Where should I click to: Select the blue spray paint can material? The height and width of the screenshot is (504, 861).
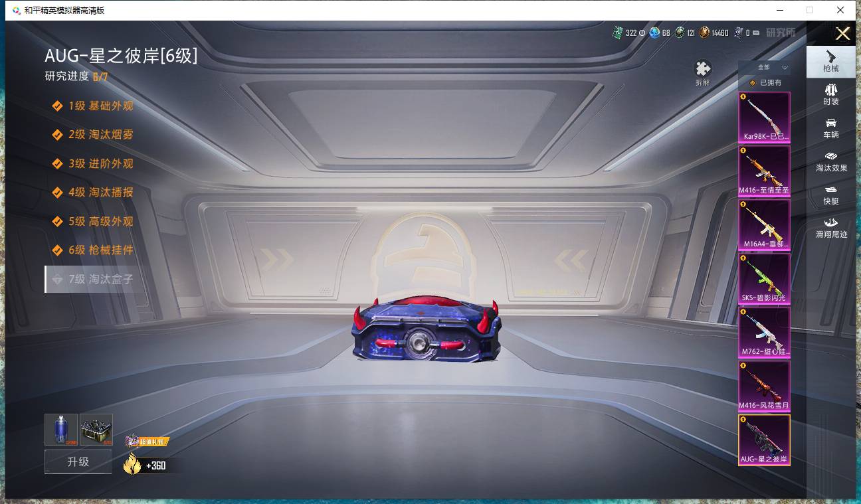[61, 430]
